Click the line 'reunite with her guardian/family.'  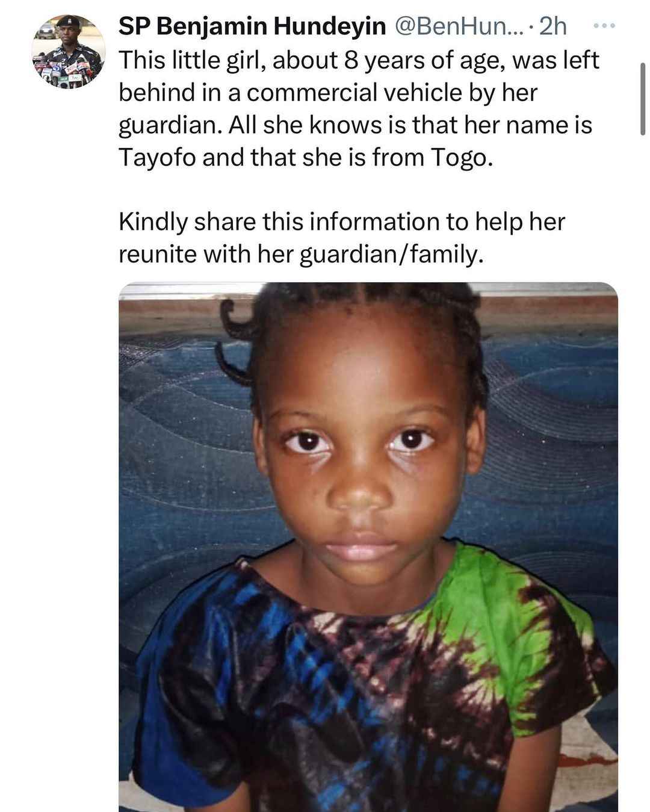click(301, 254)
